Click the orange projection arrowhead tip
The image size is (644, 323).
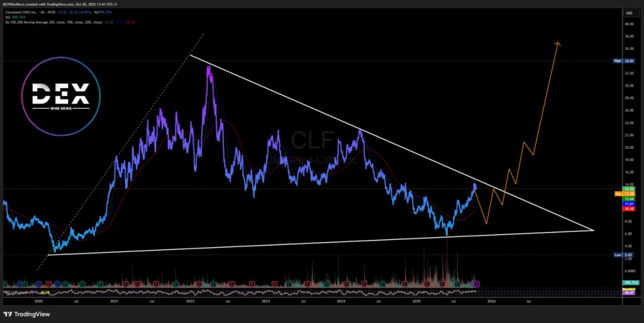click(x=557, y=43)
